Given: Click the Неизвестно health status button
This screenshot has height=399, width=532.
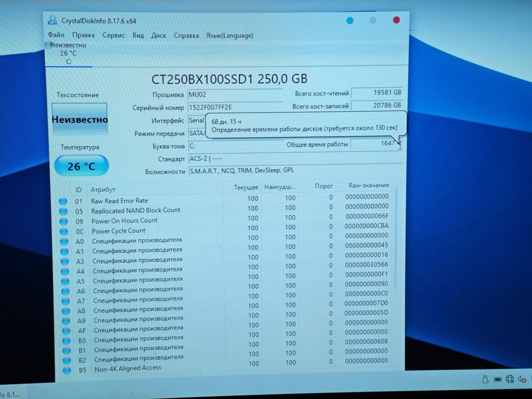Looking at the screenshot, I should coord(79,119).
